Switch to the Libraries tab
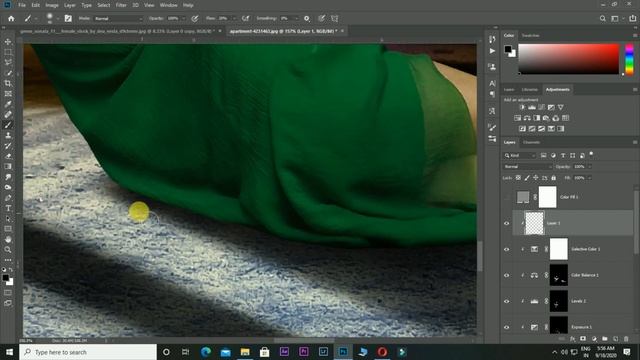Image resolution: width=640 pixels, height=360 pixels. tap(530, 89)
